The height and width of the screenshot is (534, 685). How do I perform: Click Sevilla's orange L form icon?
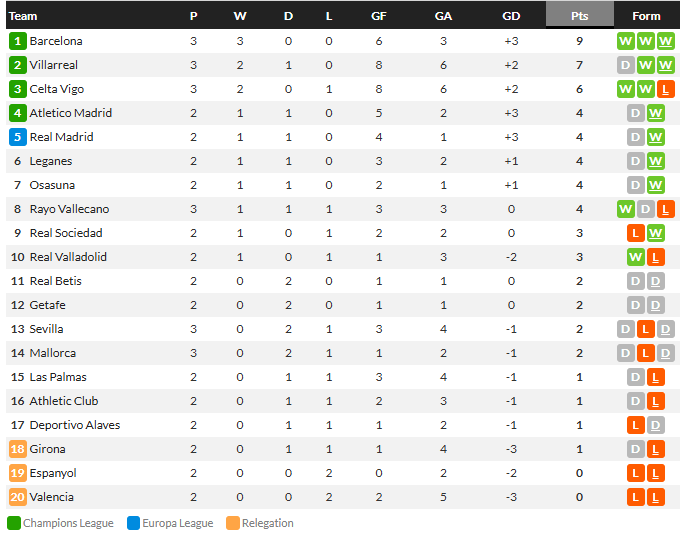pyautogui.click(x=646, y=329)
